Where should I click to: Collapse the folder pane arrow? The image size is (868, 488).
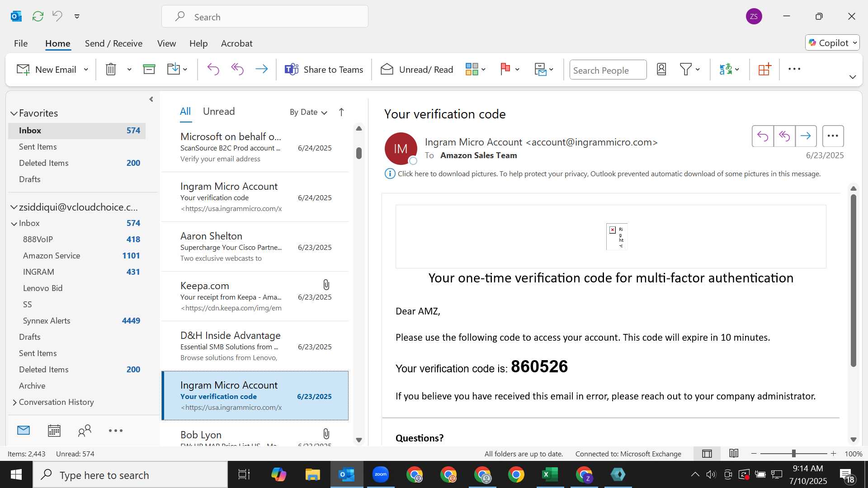[x=151, y=99]
